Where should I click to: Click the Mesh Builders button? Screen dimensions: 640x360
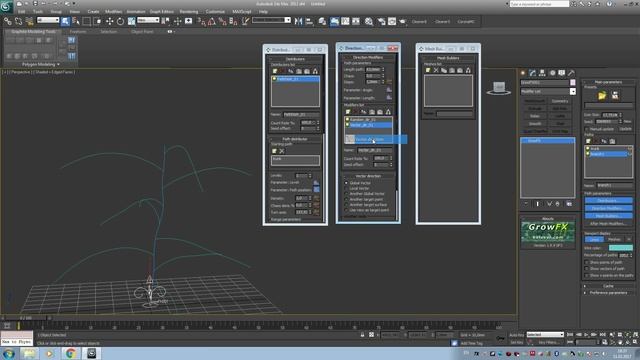tap(608, 216)
